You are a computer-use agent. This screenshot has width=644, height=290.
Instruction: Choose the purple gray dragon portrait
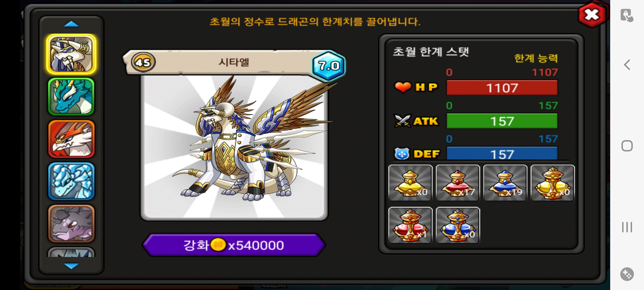71,223
